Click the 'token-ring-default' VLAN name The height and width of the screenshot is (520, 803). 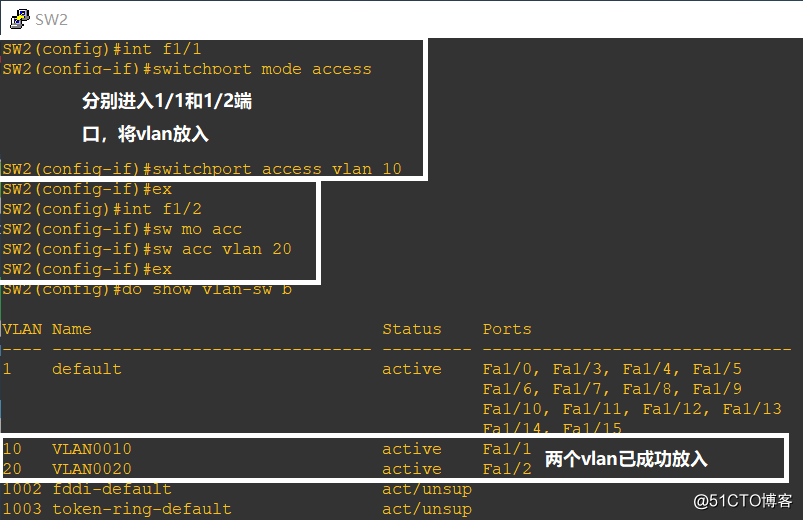(142, 509)
